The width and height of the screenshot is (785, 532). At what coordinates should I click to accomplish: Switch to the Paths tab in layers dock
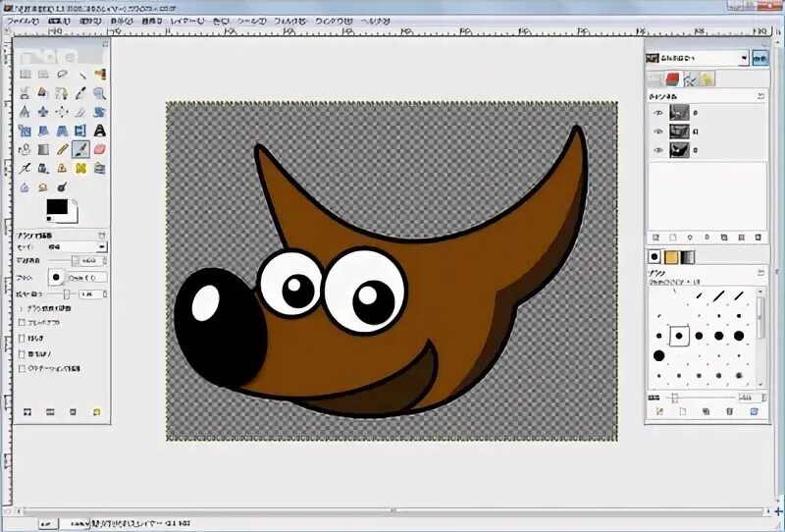pyautogui.click(x=690, y=80)
